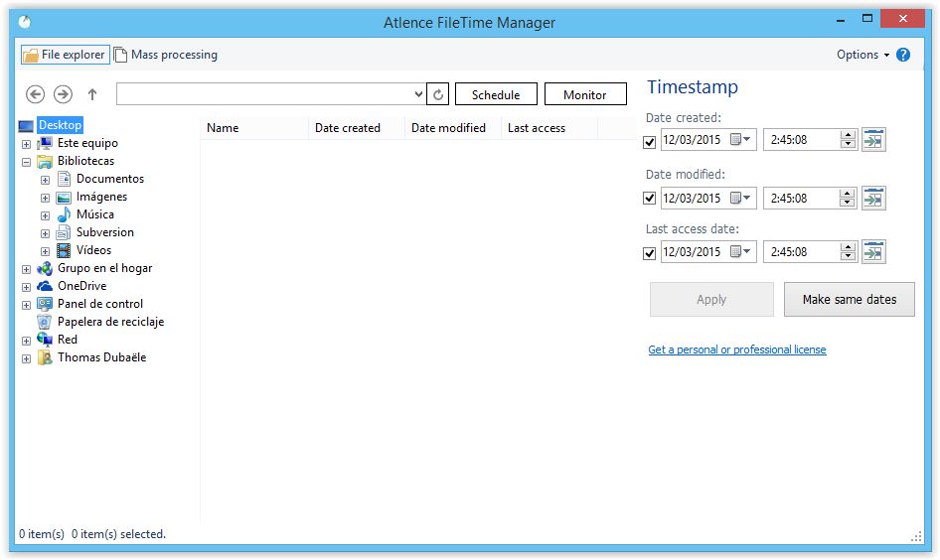Viewport: 940px width, 560px height.
Task: Go up one folder level arrow
Action: pos(92,94)
